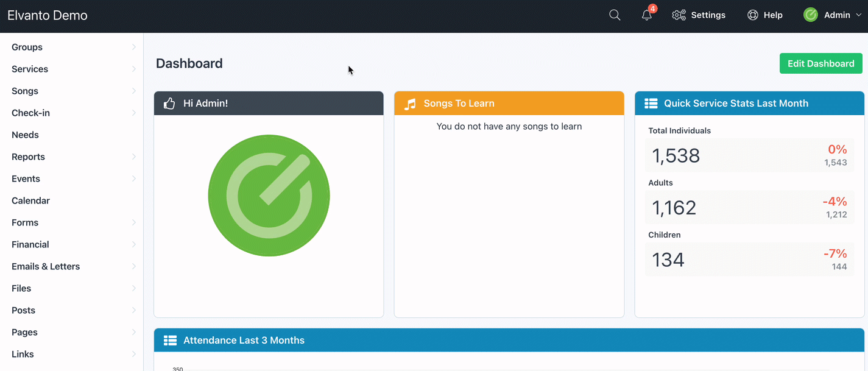868x371 pixels.
Task: Click list icon on Quick Service Stats
Action: click(651, 104)
